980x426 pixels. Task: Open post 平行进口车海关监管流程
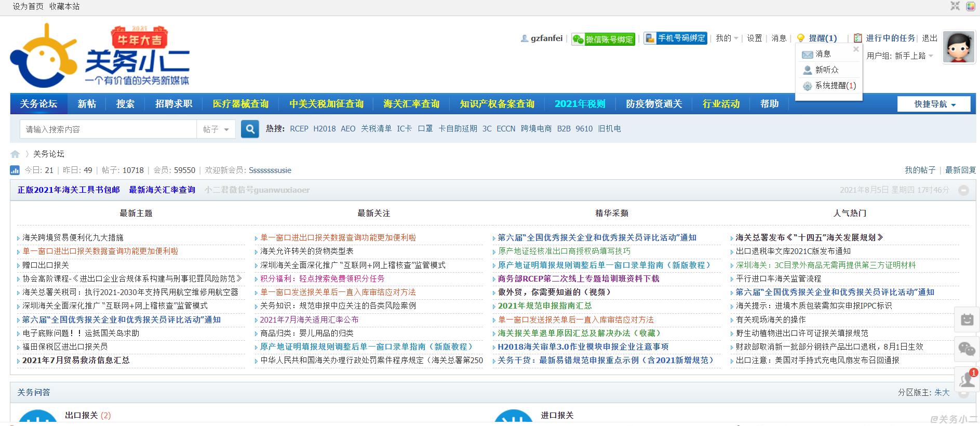point(778,278)
